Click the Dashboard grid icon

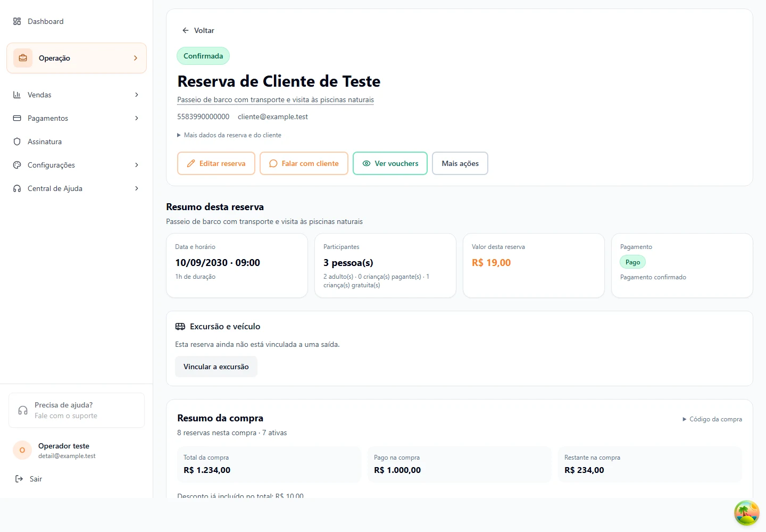pos(17,21)
